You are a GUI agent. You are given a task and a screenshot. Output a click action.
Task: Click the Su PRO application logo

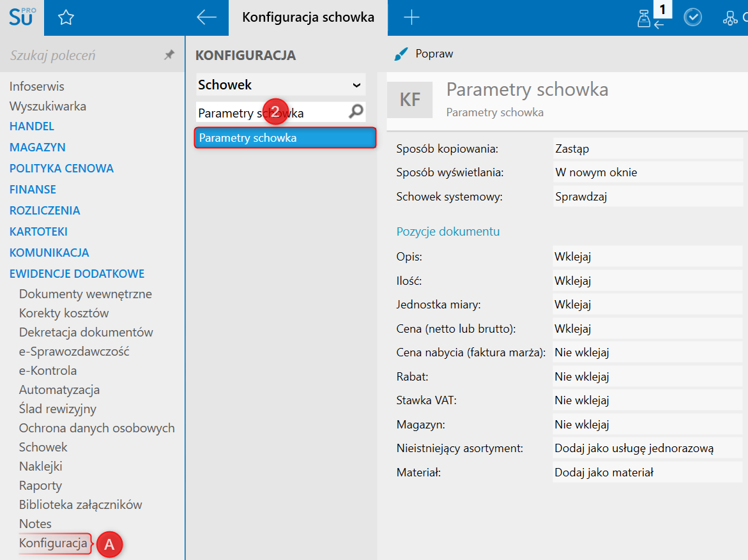tap(22, 17)
